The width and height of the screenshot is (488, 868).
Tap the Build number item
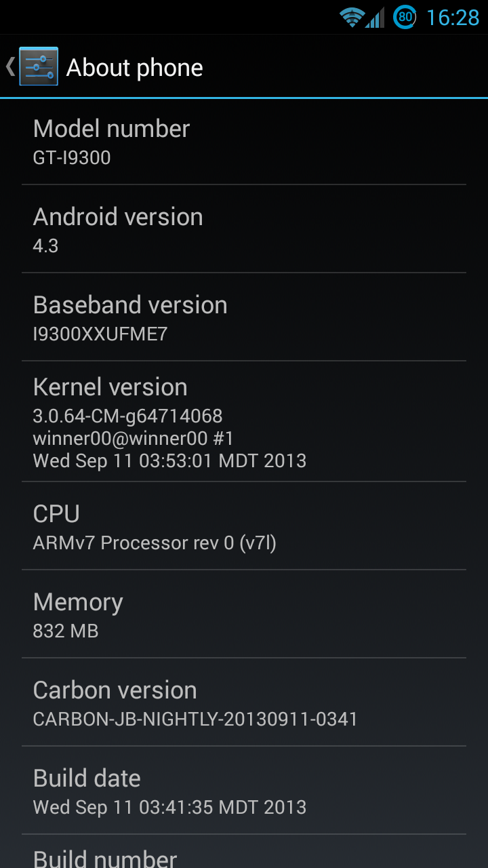pos(244,852)
